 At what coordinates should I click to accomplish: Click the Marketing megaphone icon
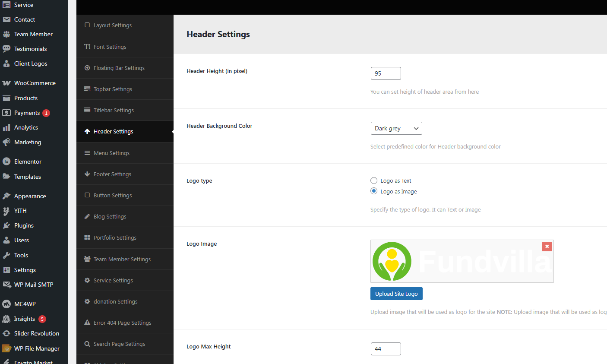(6, 142)
